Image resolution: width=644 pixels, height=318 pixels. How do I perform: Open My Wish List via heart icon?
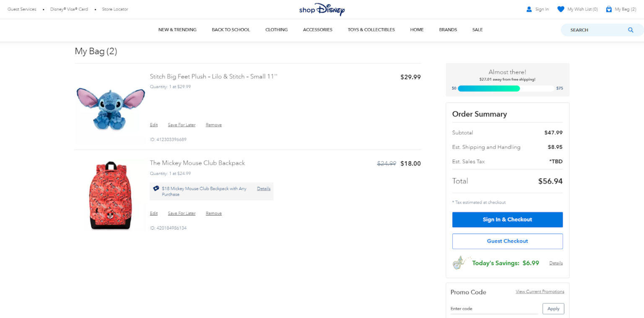[x=561, y=9]
